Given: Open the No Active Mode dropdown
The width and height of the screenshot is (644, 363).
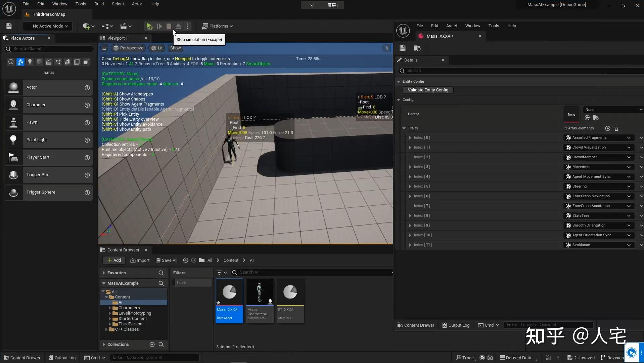Looking at the screenshot, I should coord(50,26).
